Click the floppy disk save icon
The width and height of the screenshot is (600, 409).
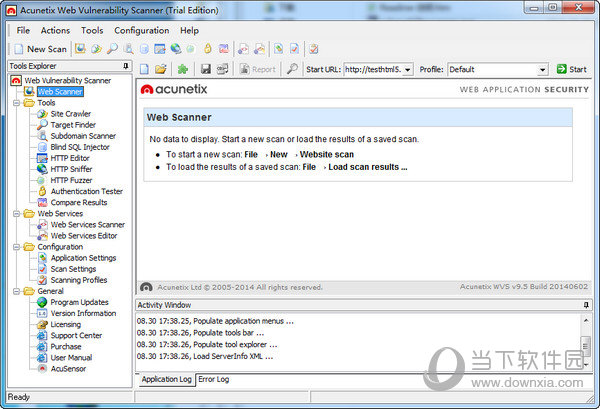point(206,69)
